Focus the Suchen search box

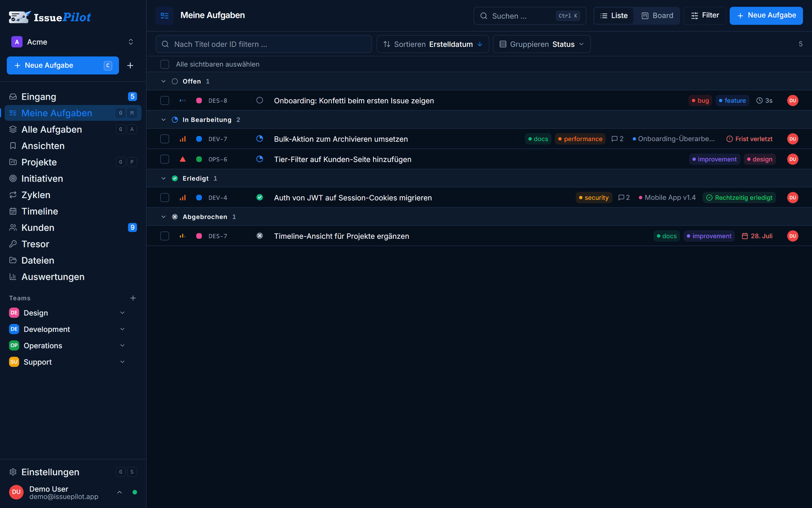tap(529, 16)
